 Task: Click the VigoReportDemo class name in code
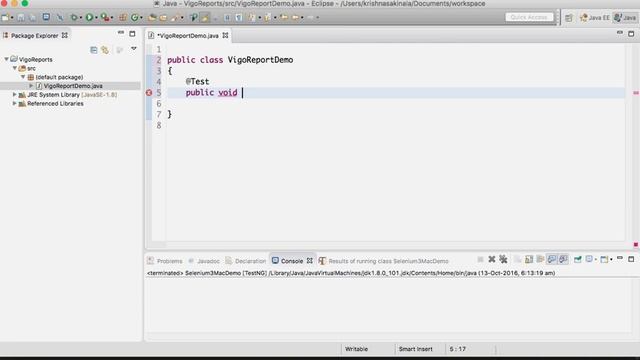(260, 60)
